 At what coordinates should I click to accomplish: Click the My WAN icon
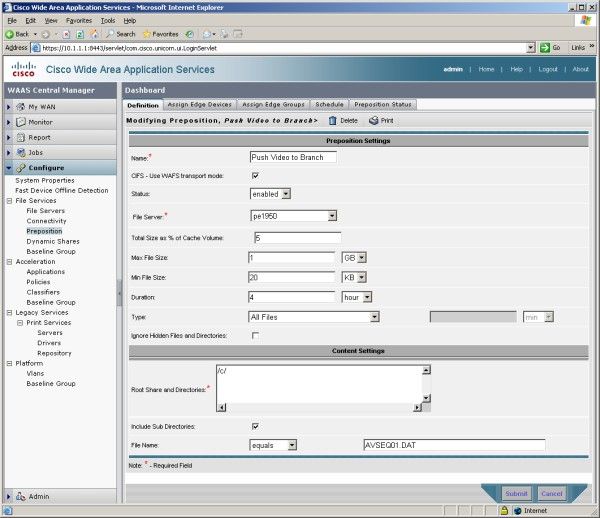pyautogui.click(x=21, y=107)
